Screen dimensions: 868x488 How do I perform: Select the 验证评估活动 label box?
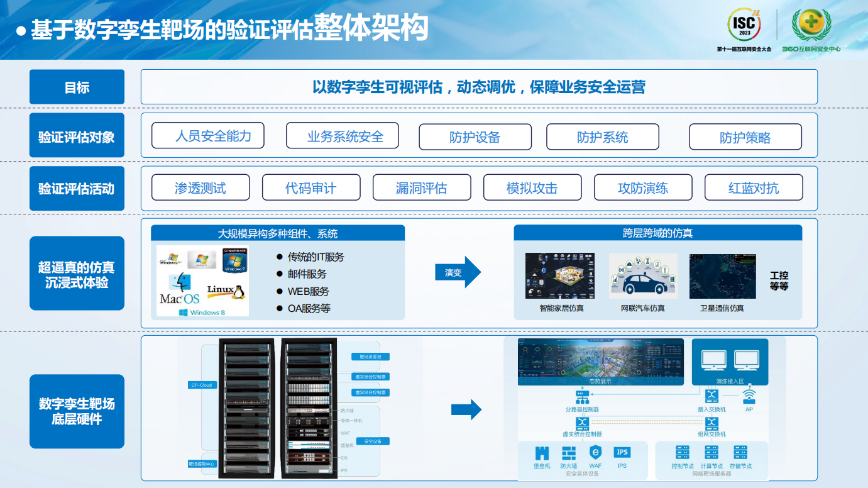pos(77,188)
